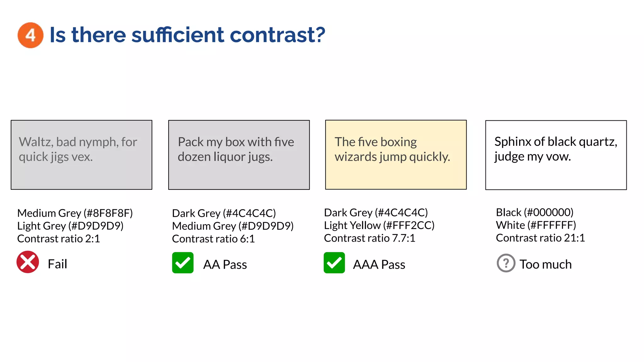Click the grey Waltz, bad nymph sample box

click(81, 155)
